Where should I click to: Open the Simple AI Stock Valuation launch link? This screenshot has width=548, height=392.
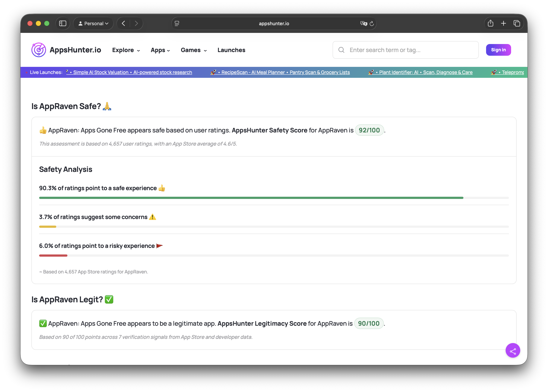pos(133,72)
